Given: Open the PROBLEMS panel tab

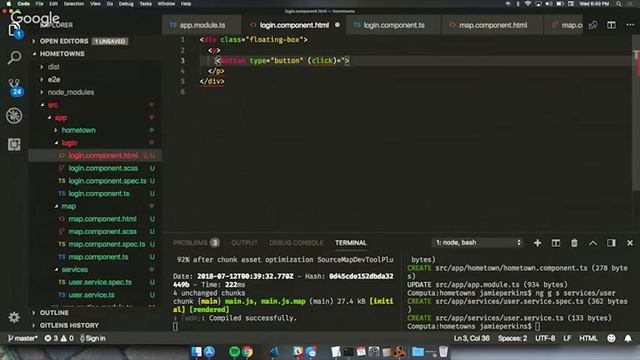Looking at the screenshot, I should point(196,243).
